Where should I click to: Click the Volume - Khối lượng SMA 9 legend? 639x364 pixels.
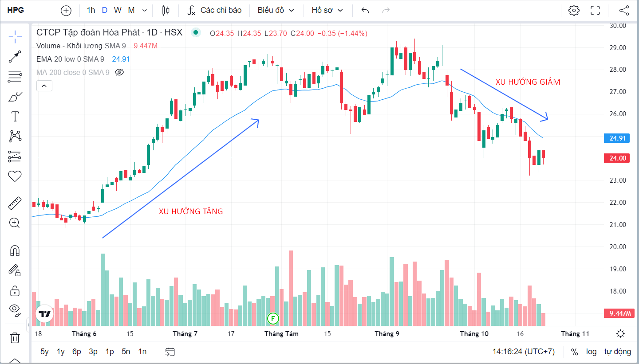coord(81,46)
